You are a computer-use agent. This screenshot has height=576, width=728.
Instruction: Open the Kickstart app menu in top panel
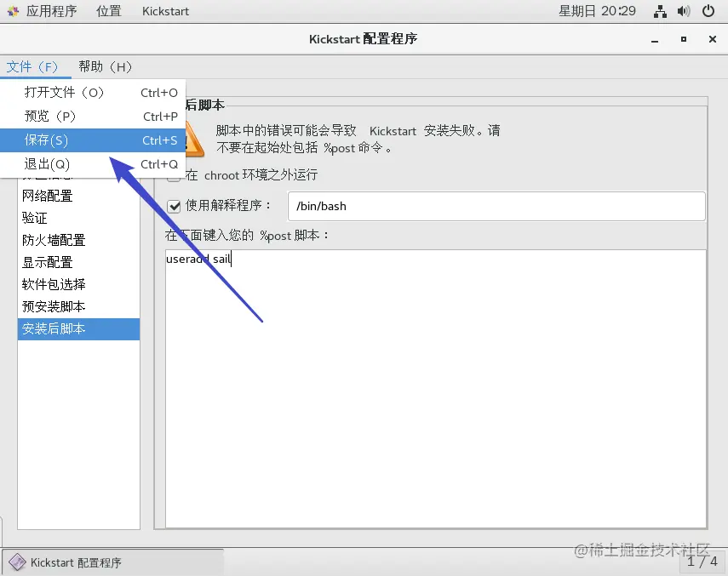[x=165, y=11]
